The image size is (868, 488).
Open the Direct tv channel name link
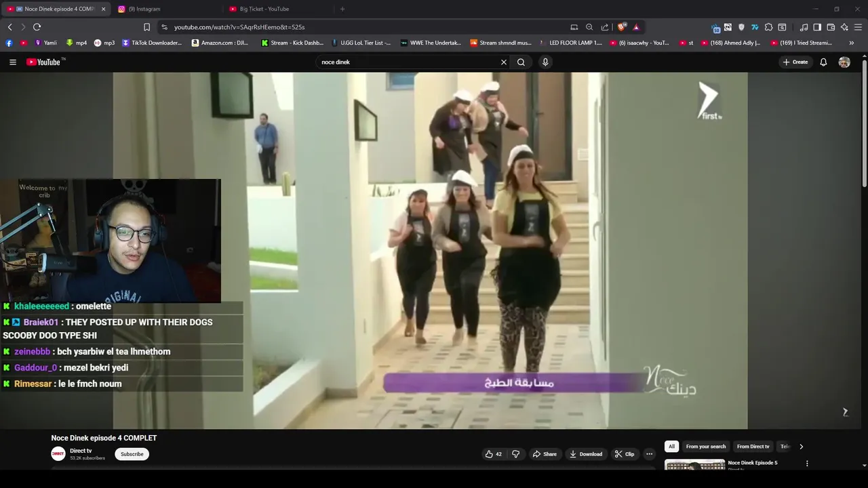pyautogui.click(x=81, y=451)
